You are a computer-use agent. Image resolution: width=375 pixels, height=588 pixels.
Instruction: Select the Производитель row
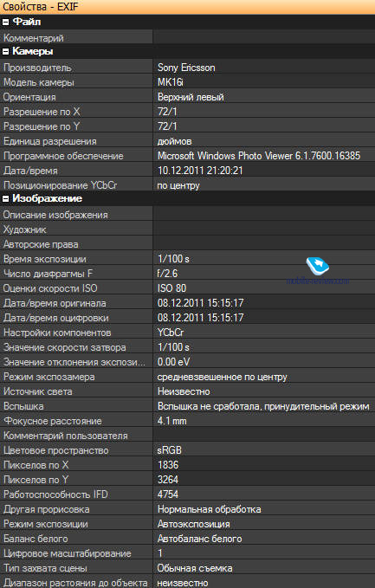(187, 68)
